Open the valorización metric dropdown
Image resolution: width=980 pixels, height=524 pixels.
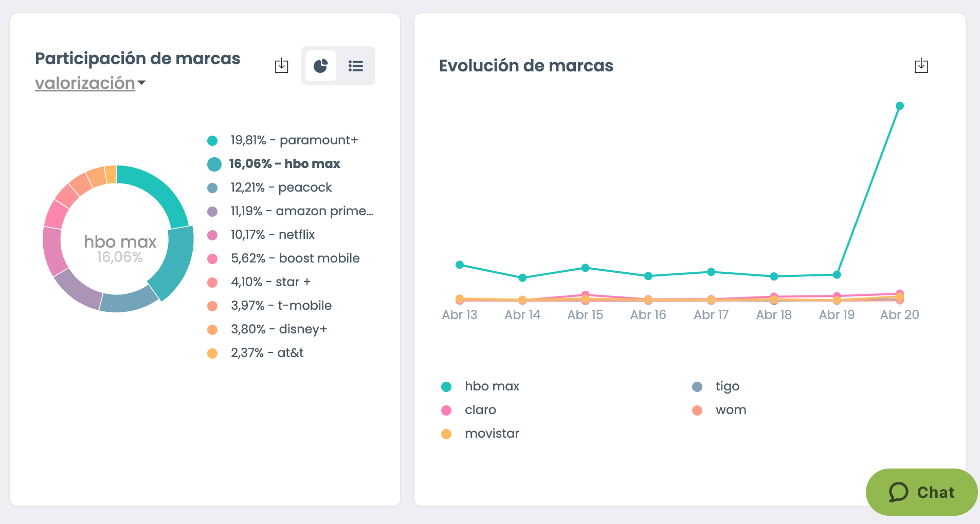85,83
